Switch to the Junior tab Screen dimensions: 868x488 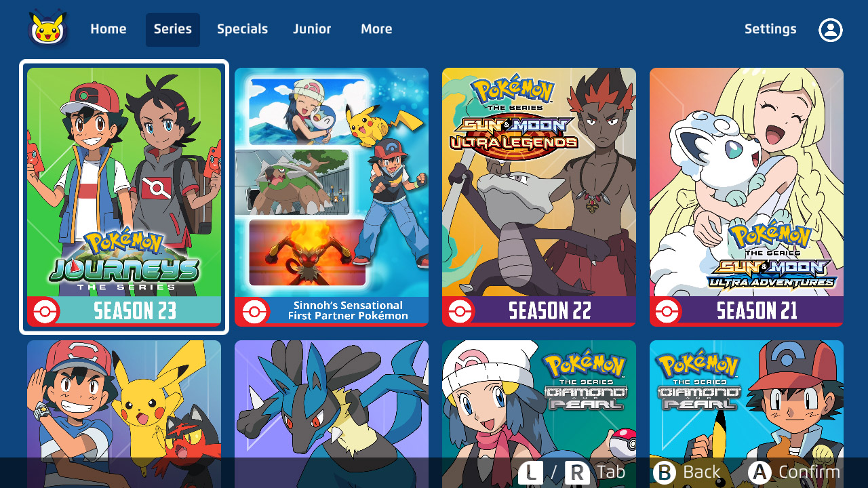click(x=312, y=29)
